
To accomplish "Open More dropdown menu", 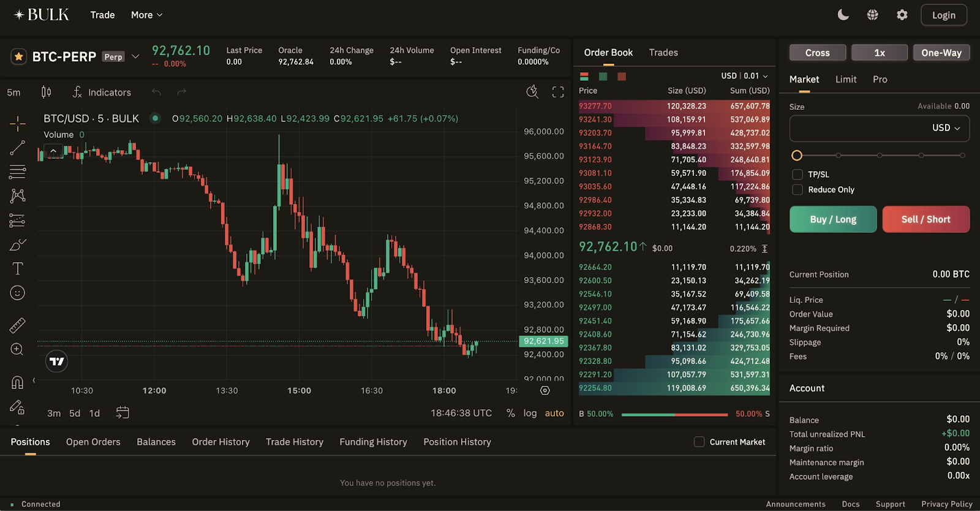I will 146,15.
